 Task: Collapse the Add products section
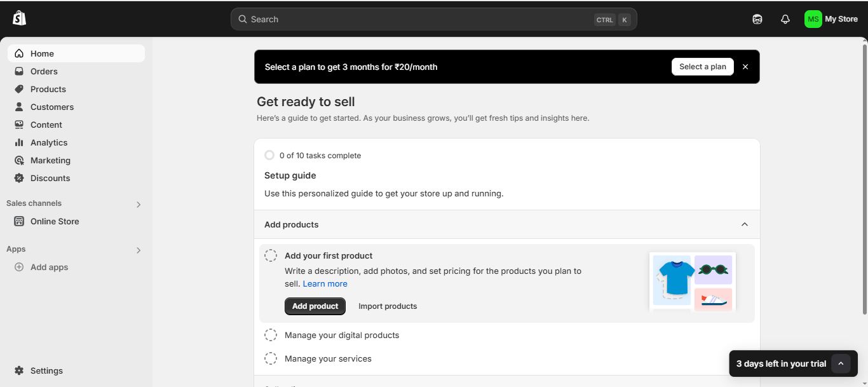(x=745, y=224)
